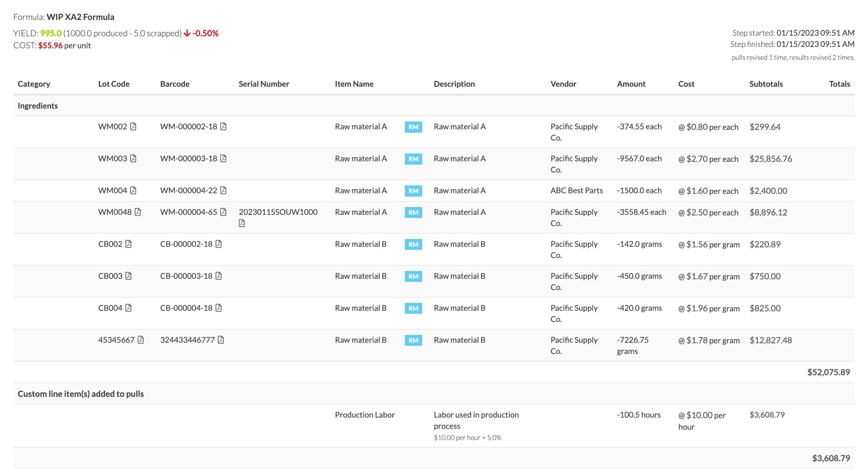Click PDF icon beside barcode 324433446777
Screen dimensions: 868x469
[x=221, y=340]
